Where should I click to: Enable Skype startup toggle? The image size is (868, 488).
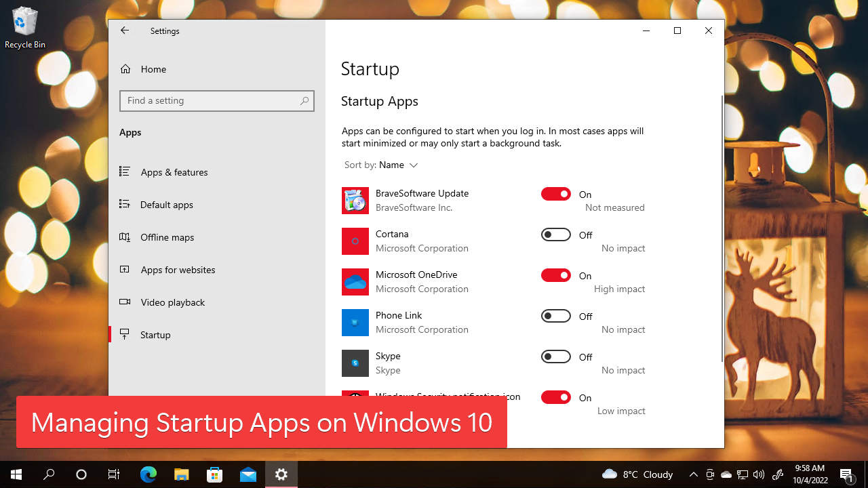(x=556, y=357)
